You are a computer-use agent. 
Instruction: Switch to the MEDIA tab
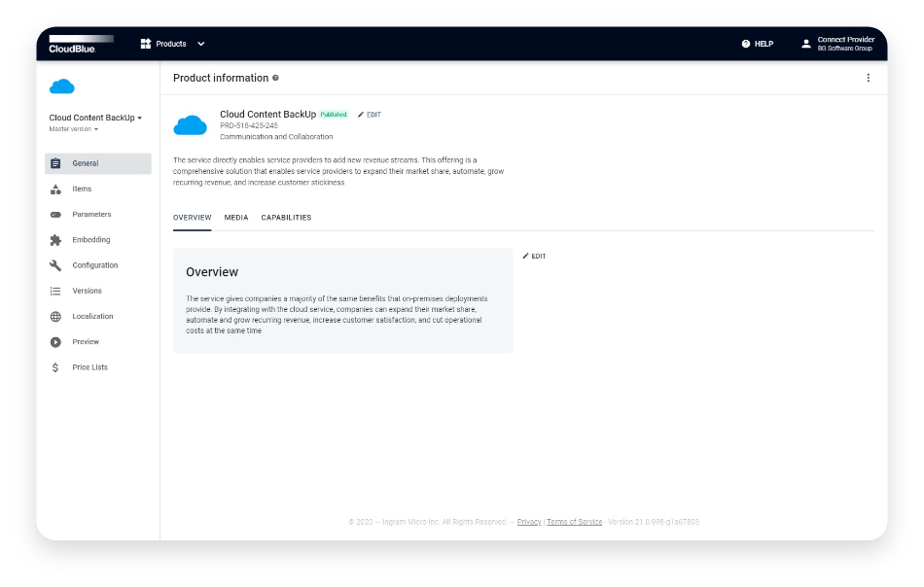(236, 218)
